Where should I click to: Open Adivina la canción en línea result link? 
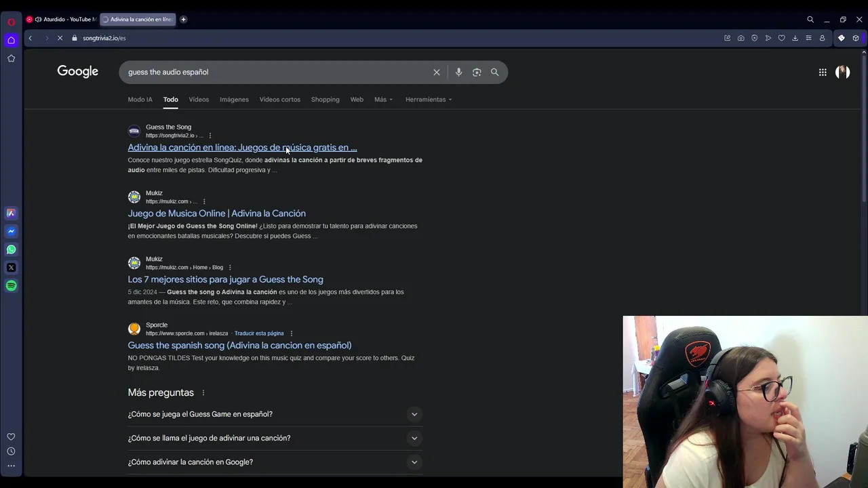point(242,147)
